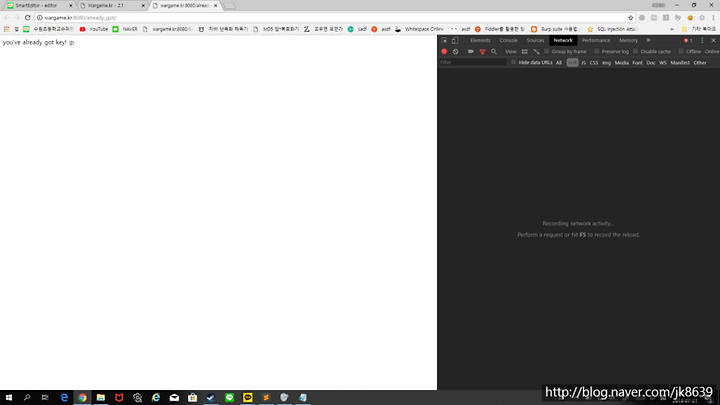Bookmark this page with the star

(630, 17)
